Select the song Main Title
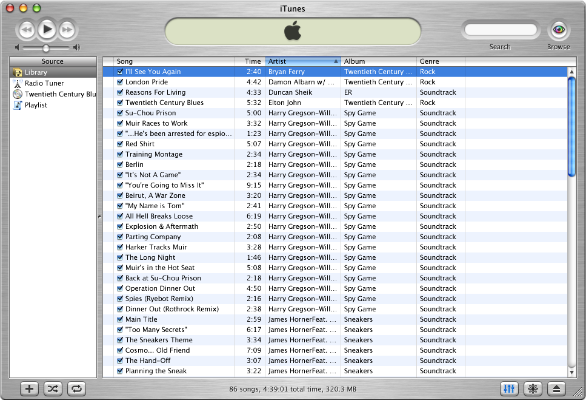586x400 pixels. 141,319
